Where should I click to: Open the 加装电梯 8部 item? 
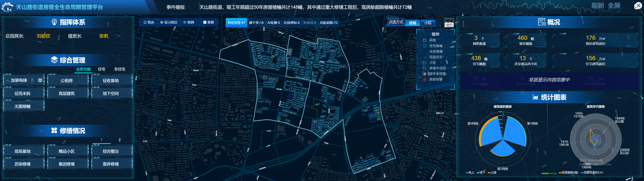[x=24, y=80]
